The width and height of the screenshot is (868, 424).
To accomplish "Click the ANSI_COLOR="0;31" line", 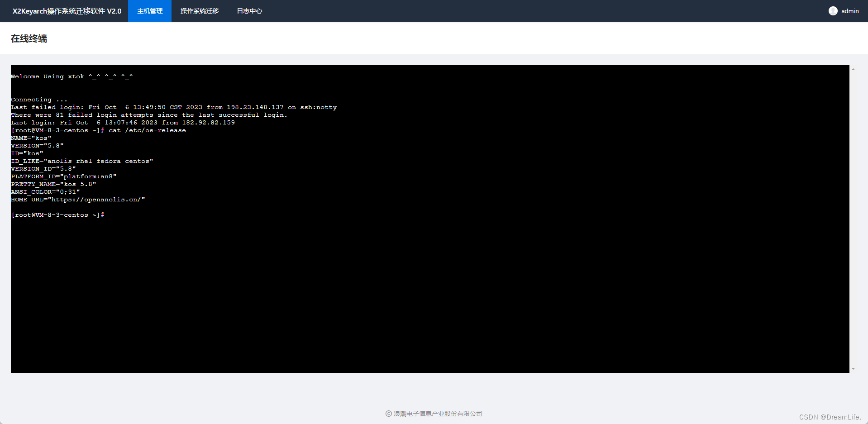I will [x=45, y=192].
